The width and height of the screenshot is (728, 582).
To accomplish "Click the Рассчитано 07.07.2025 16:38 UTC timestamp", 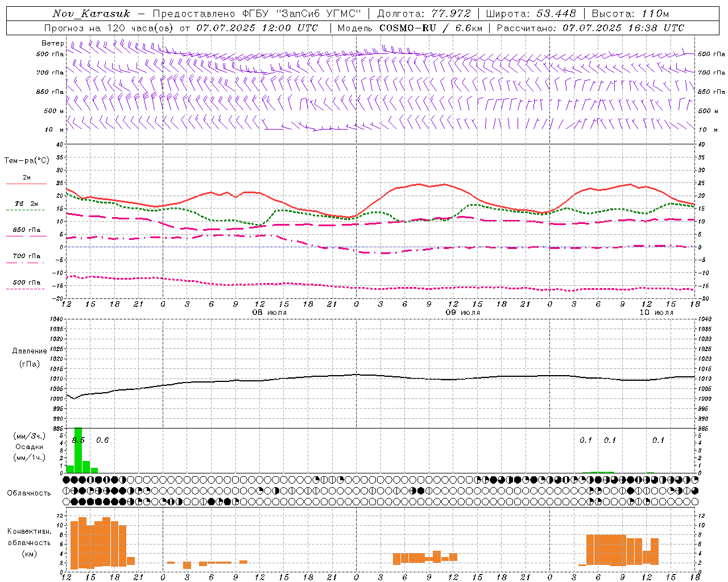I will tap(591, 28).
